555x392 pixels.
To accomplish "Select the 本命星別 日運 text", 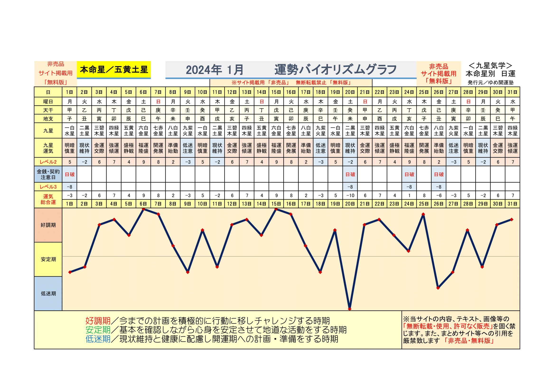I will [490, 74].
